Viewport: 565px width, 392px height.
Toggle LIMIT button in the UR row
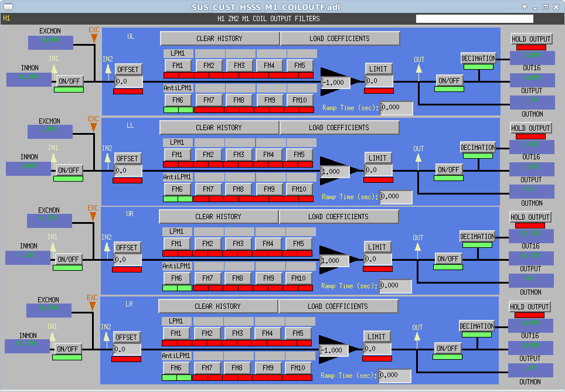377,247
